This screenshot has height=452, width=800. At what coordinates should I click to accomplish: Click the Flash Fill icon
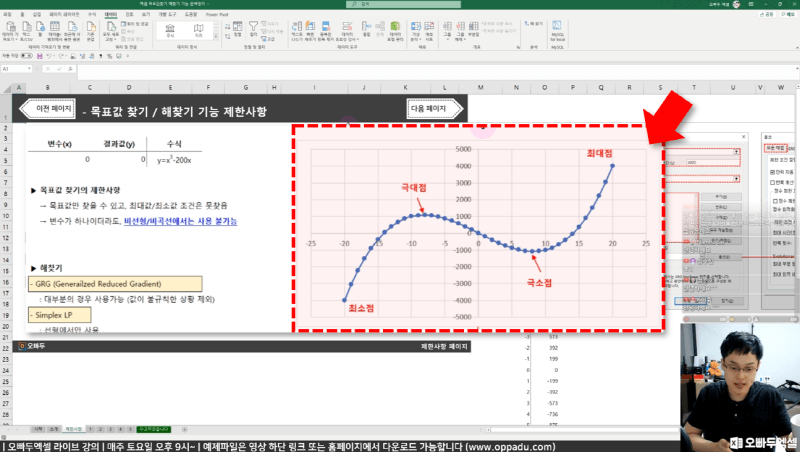(310, 31)
